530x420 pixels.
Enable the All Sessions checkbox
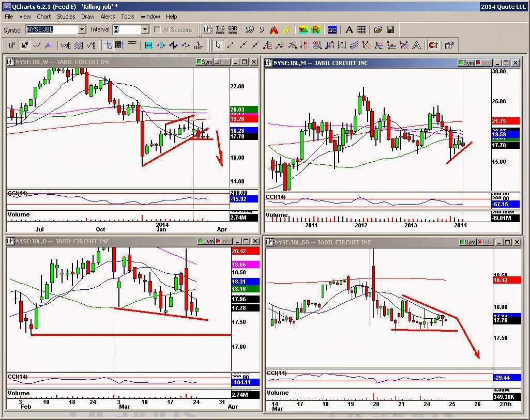pyautogui.click(x=158, y=30)
